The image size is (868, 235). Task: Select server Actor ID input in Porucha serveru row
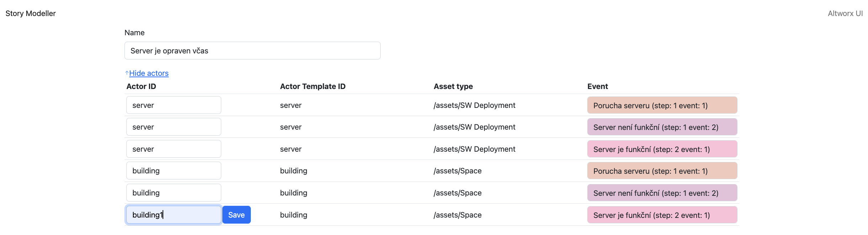tap(174, 105)
